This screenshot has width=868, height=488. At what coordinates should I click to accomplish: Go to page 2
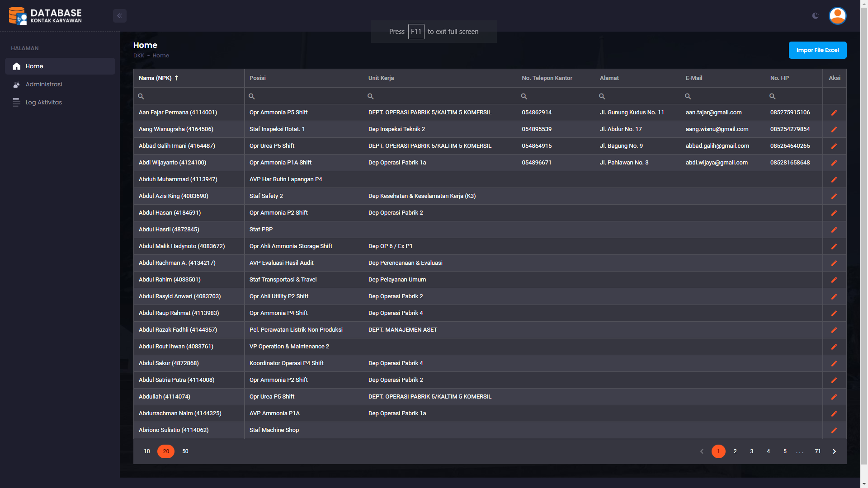tap(735, 451)
